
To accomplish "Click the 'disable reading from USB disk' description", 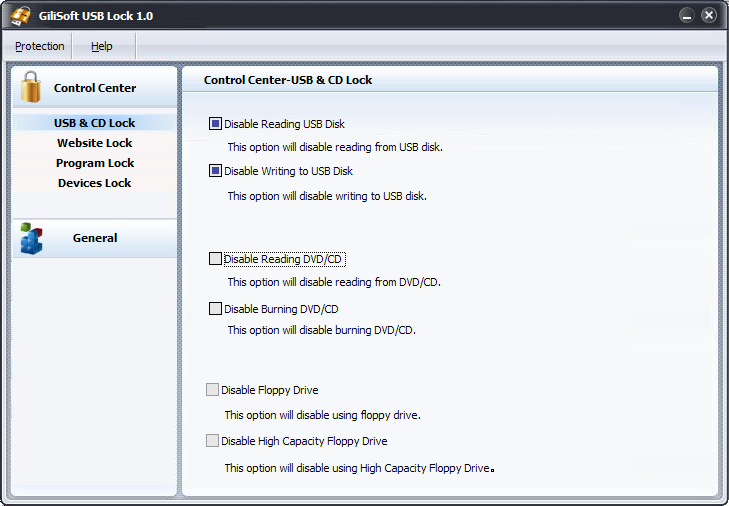I will coord(335,147).
